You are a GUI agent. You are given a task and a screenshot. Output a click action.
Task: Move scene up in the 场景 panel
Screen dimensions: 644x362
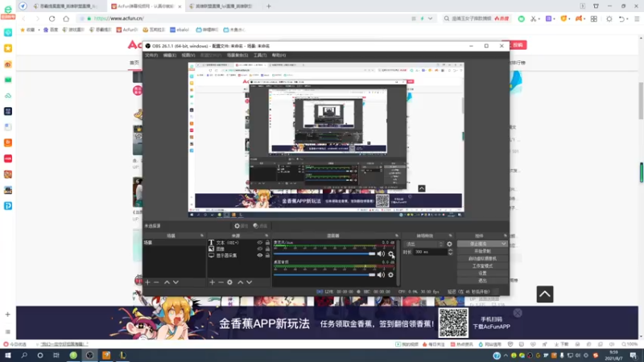[167, 282]
